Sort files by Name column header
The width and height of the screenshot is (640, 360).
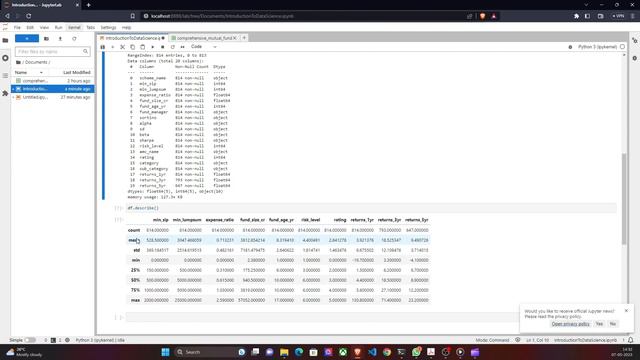[x=29, y=72]
